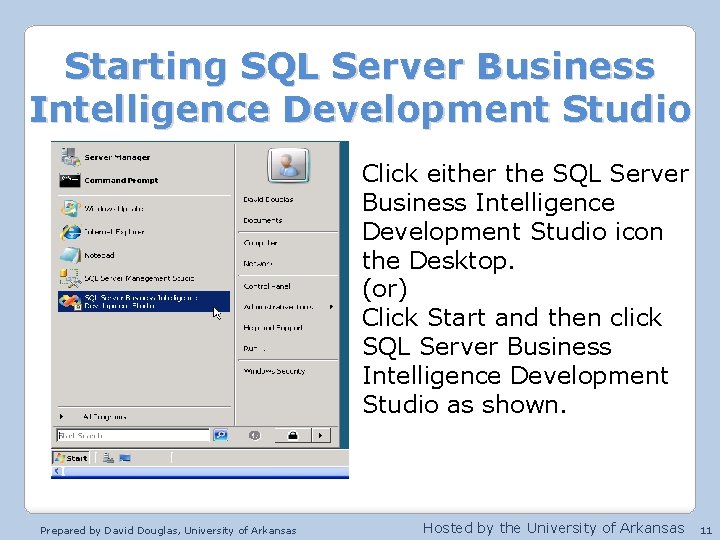Open the David Douglas user folder
720x540 pixels.
pos(268,199)
